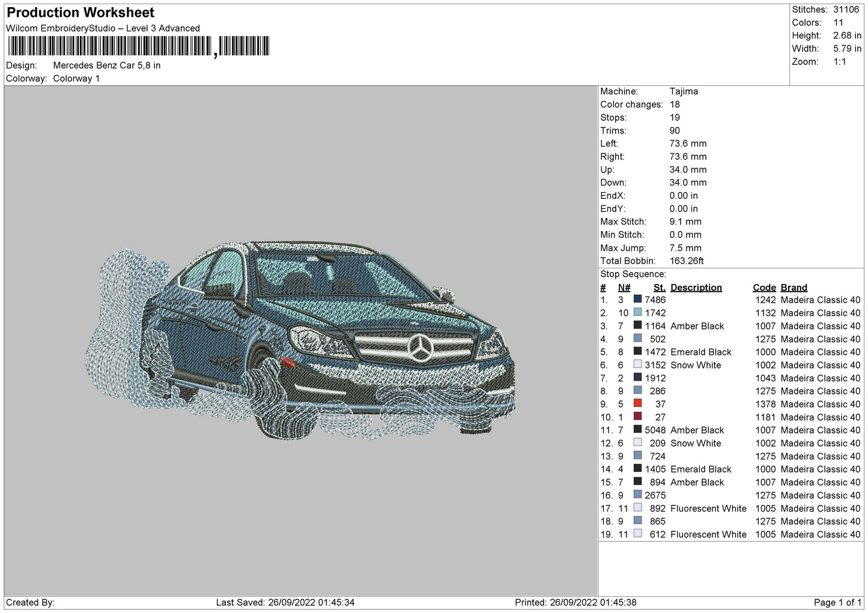Click the 'Stop Sequence:' label
Image resolution: width=868 pixels, height=613 pixels.
(633, 274)
